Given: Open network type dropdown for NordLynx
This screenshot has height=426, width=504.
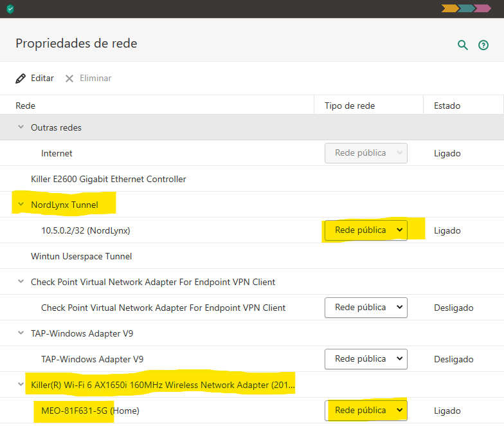Looking at the screenshot, I should tap(366, 230).
